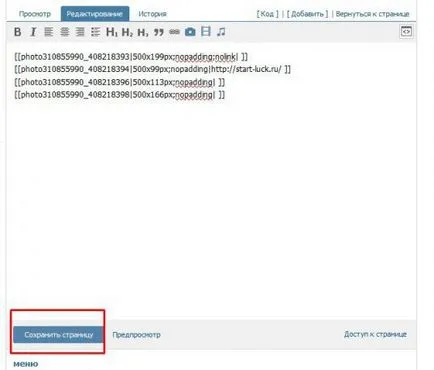Switch to the Просмотр tab

click(35, 14)
